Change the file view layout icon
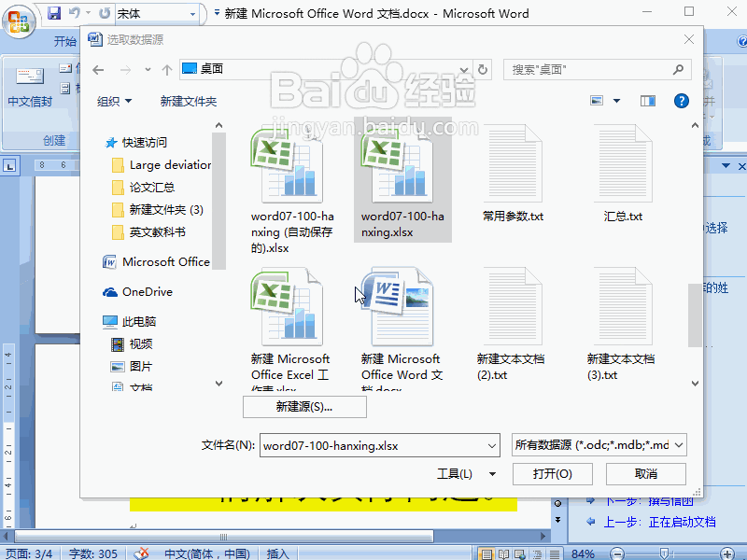The image size is (747, 560). 597,101
